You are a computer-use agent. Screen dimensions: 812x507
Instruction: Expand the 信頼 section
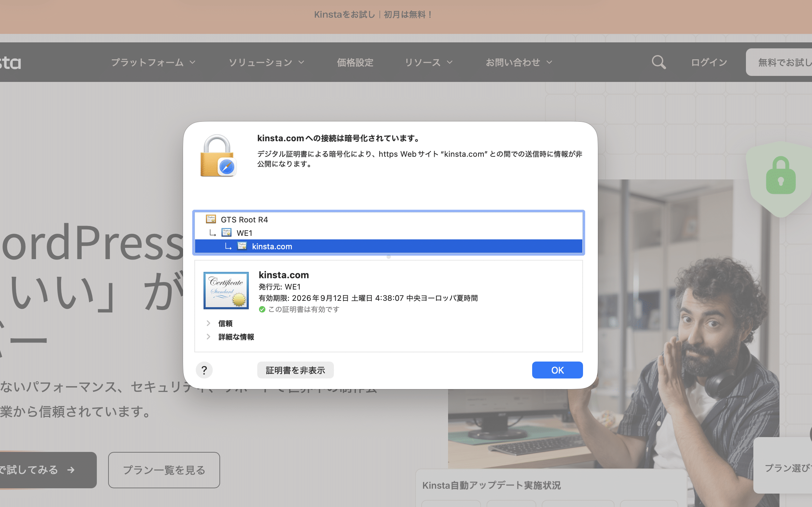208,323
